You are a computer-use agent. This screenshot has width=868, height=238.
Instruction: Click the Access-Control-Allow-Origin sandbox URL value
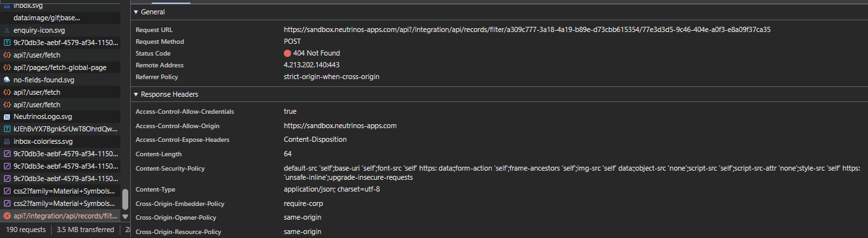(340, 126)
